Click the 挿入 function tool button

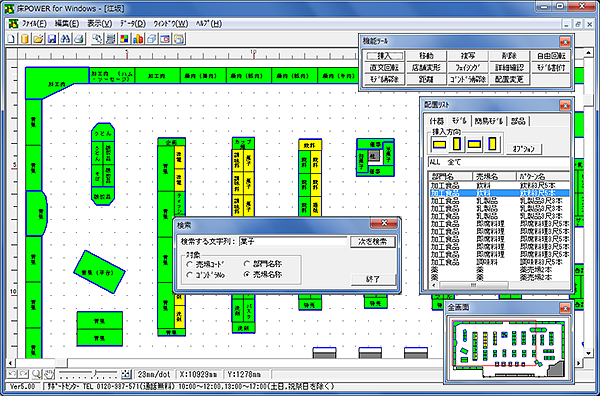(385, 56)
